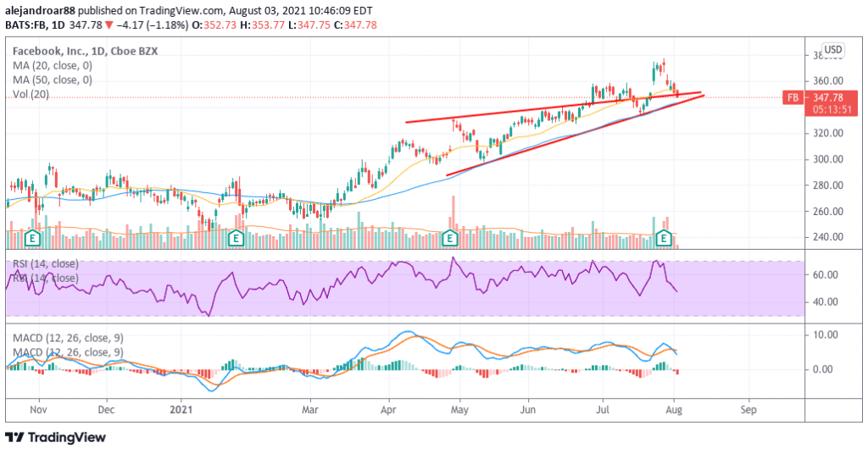The image size is (868, 453).
Task: Open the USD currency selector
Action: pyautogui.click(x=832, y=49)
